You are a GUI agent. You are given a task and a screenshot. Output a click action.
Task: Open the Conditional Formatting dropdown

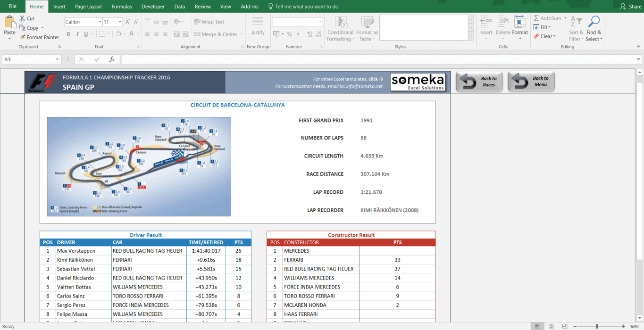[x=340, y=29]
